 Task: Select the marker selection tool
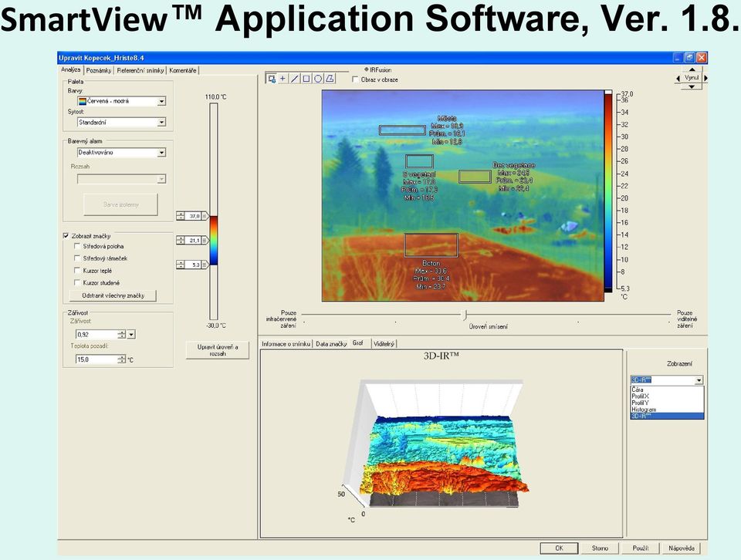click(x=272, y=79)
